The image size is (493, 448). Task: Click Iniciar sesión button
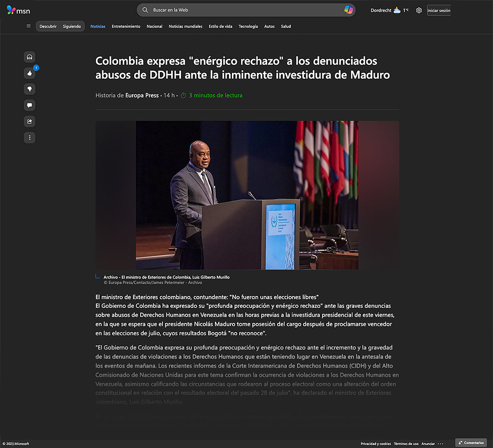click(439, 11)
